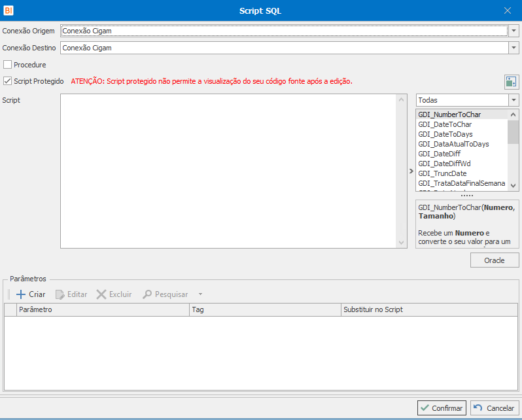Click the function list scroll down arrow

coord(513,186)
